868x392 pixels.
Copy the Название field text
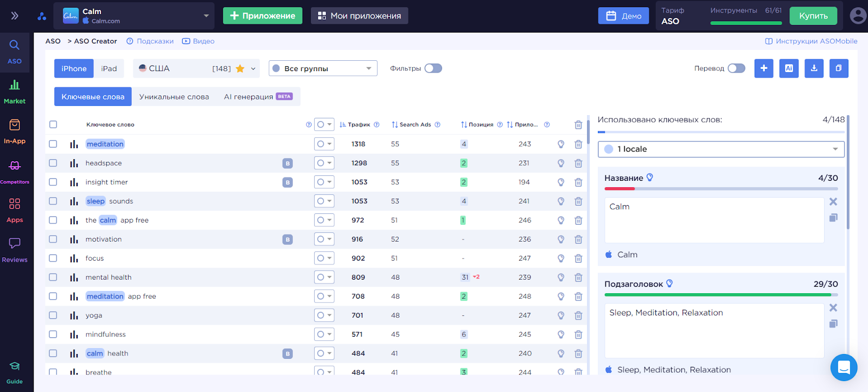(x=833, y=218)
